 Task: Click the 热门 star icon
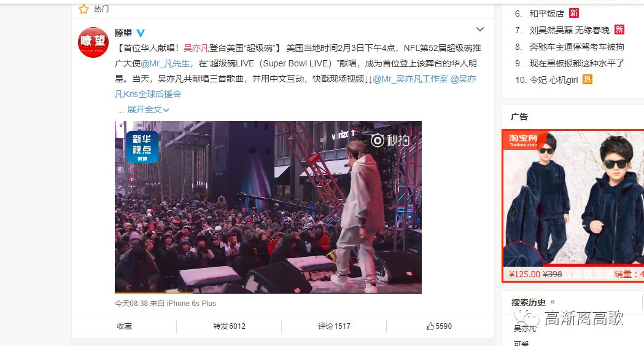(x=83, y=9)
